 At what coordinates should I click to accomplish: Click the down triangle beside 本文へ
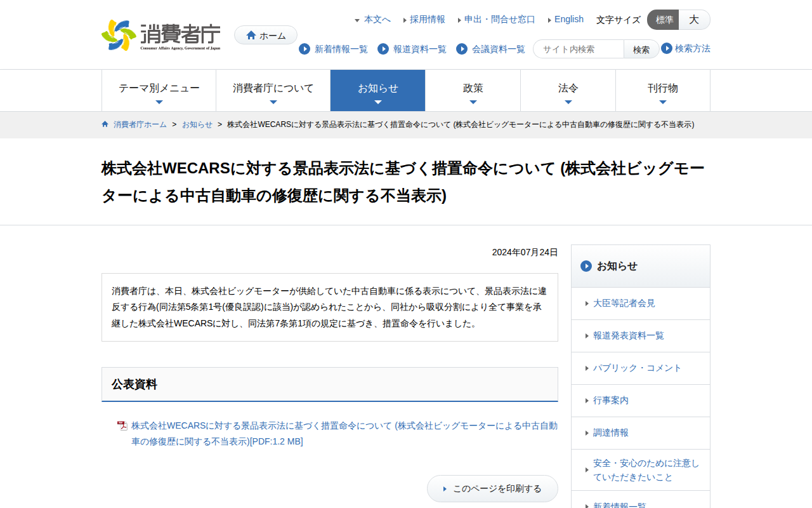(x=357, y=20)
